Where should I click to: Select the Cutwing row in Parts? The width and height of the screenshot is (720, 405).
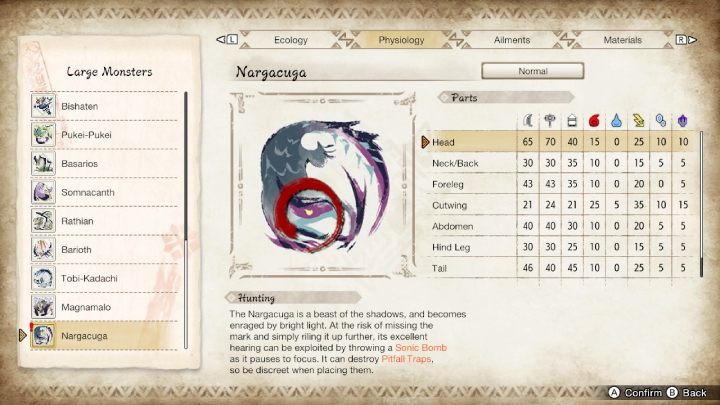559,205
